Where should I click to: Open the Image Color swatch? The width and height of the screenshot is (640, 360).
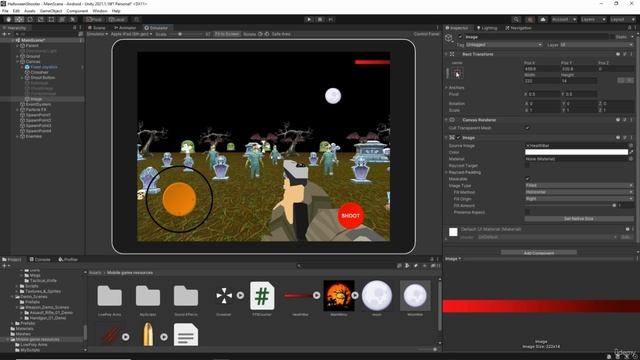tap(576, 152)
